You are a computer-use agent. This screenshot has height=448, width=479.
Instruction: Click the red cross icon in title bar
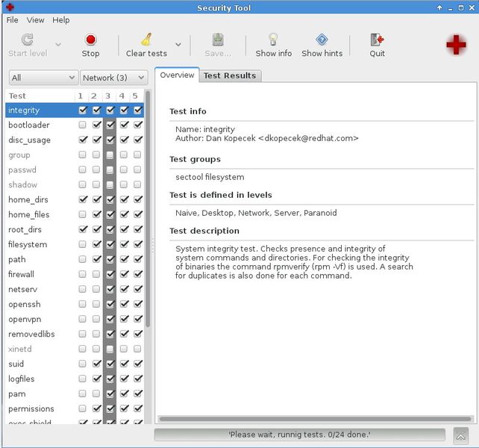[10, 7]
